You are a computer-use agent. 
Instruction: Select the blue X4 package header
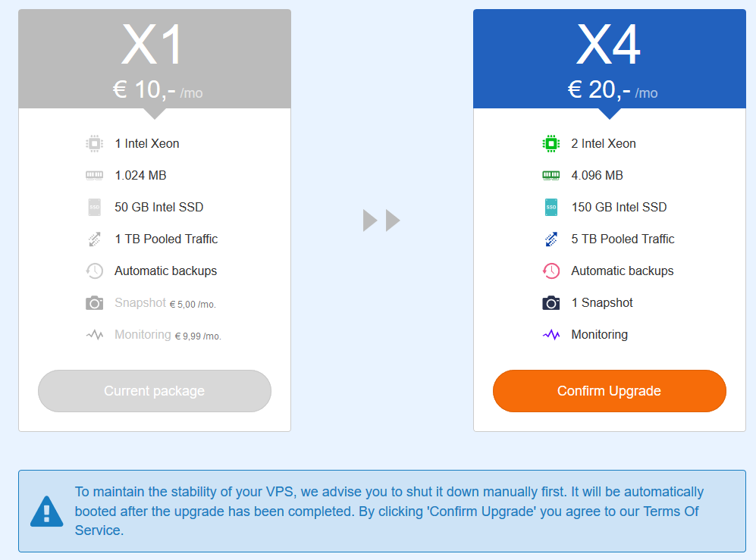click(x=610, y=59)
